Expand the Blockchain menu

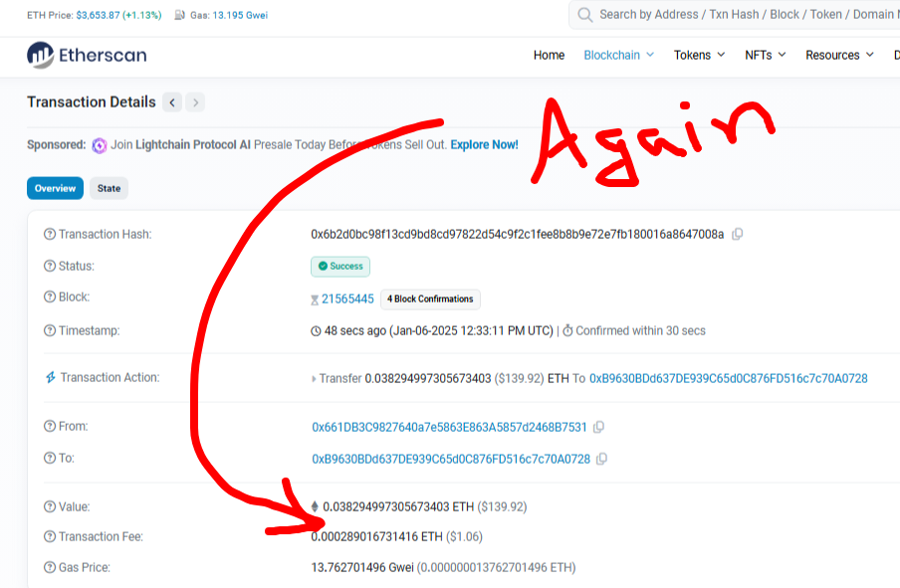pos(619,55)
